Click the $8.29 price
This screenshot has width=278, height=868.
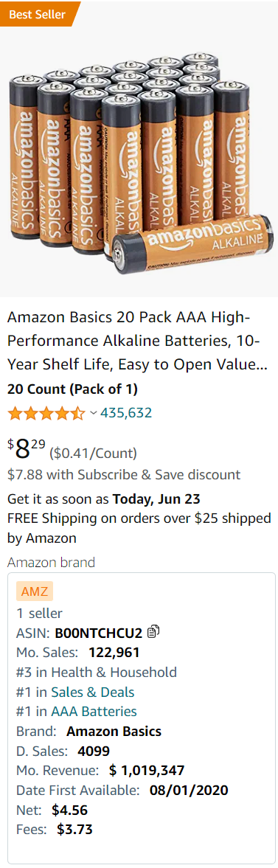tap(27, 449)
